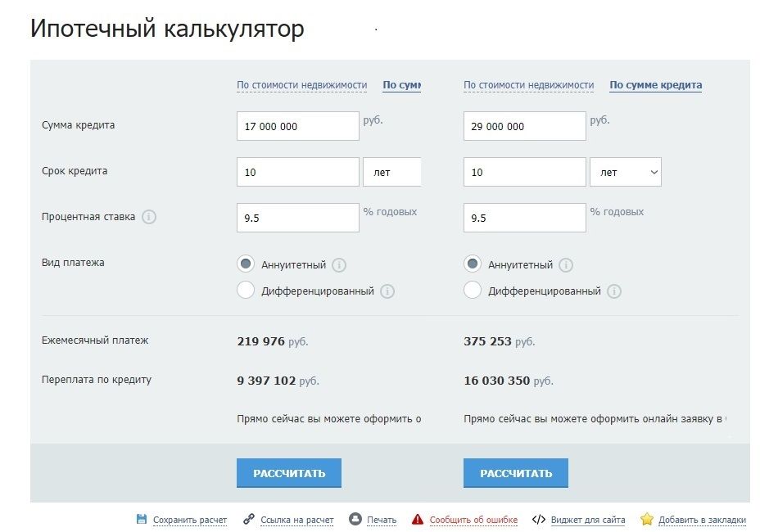This screenshot has width=769, height=532.
Task: Open the лет term dropdown in left calculator
Action: point(392,172)
